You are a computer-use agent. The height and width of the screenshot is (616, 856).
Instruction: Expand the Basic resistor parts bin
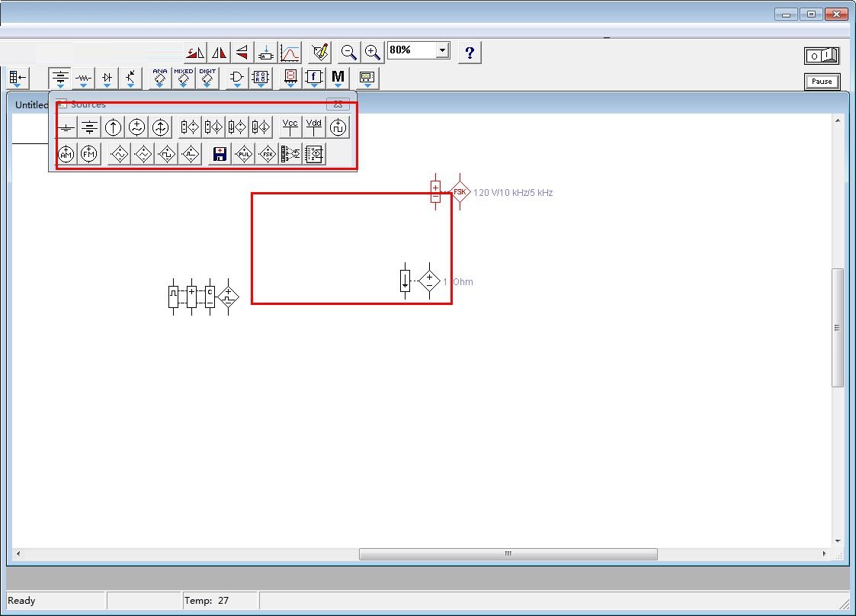pyautogui.click(x=83, y=78)
